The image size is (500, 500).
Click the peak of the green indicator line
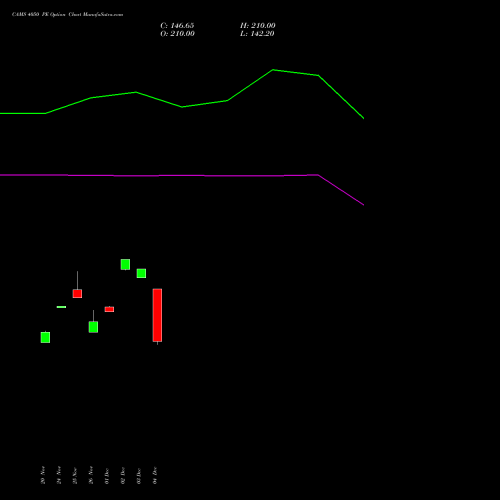(273, 70)
